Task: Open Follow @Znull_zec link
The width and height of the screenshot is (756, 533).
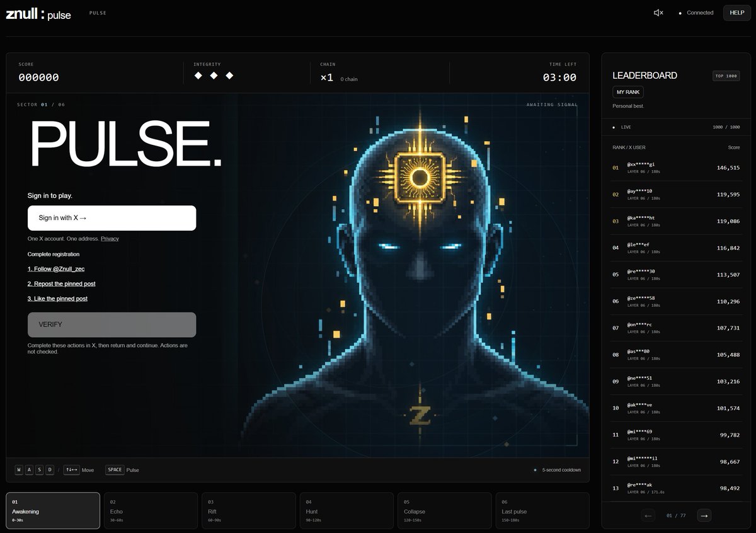Action: 56,269
